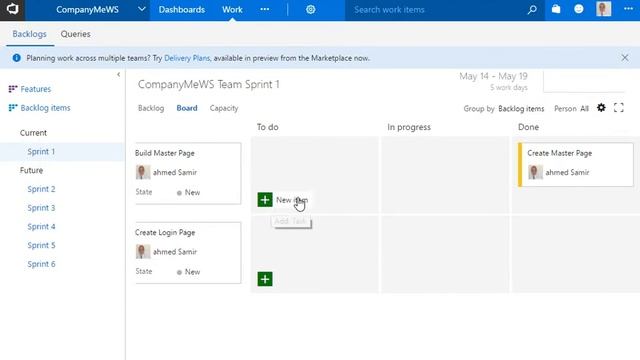
Task: Switch to the Queries tab
Action: pyautogui.click(x=76, y=34)
